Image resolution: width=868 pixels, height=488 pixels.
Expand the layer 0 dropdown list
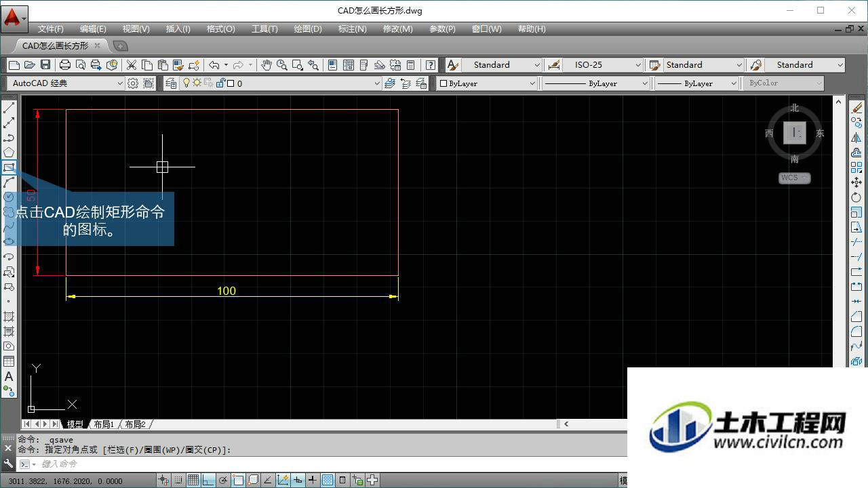pyautogui.click(x=377, y=83)
